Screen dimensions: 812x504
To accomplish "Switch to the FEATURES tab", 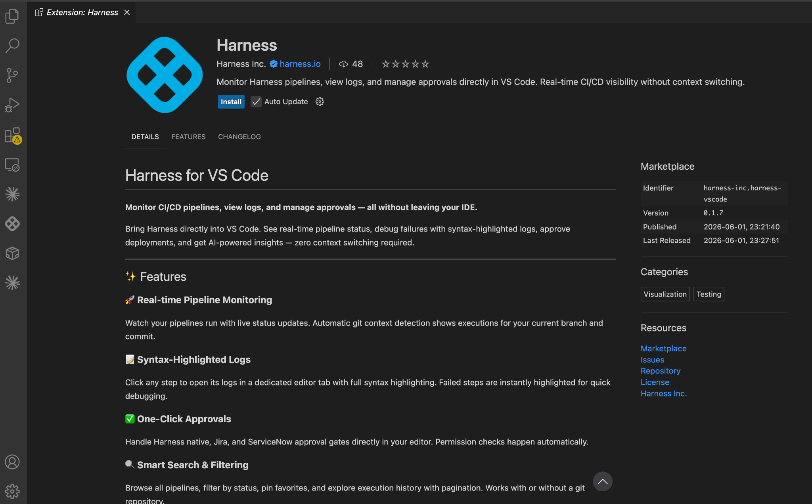I will 188,137.
